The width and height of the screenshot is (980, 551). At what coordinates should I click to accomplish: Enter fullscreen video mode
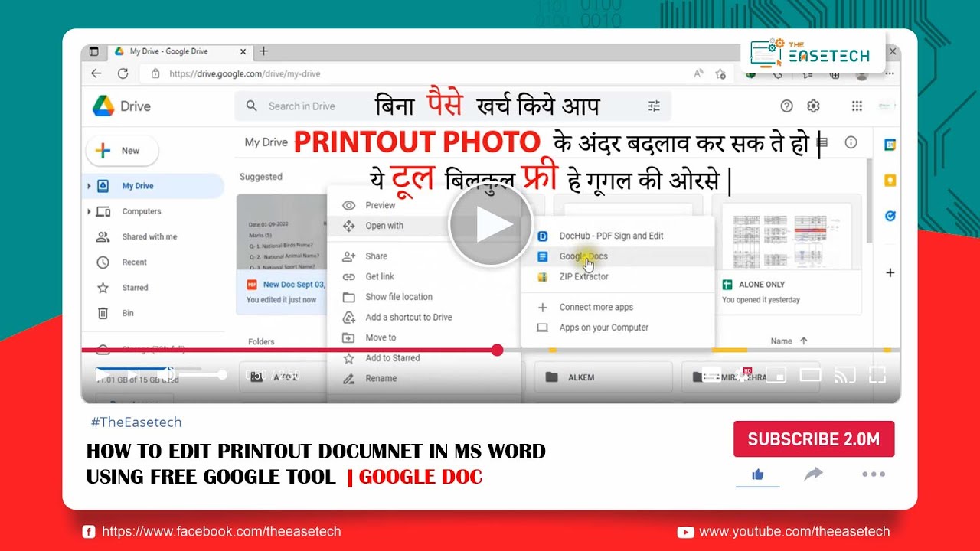pos(877,375)
